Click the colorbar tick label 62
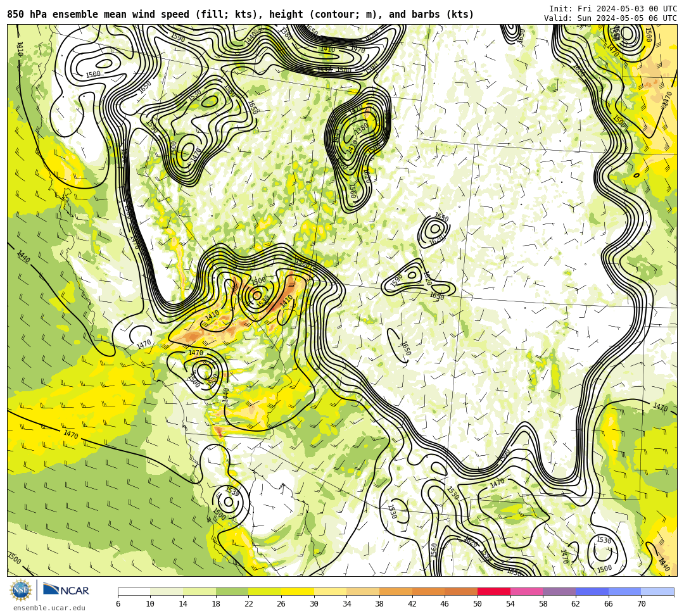The width and height of the screenshot is (684, 616). [576, 604]
